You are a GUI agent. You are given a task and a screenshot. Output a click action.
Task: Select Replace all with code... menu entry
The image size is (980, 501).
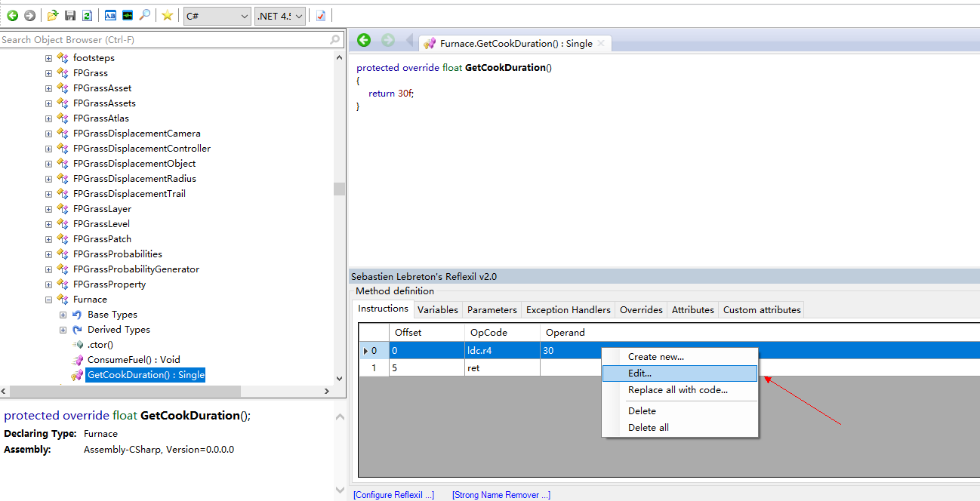677,390
